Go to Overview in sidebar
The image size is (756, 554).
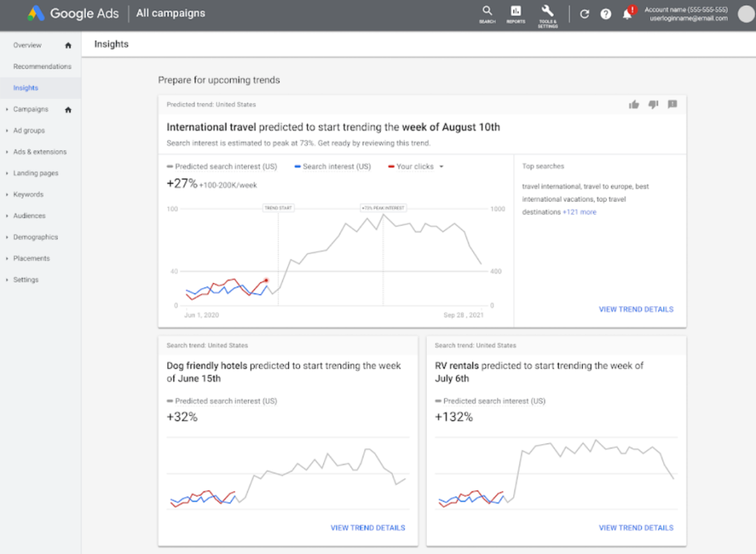coord(27,46)
